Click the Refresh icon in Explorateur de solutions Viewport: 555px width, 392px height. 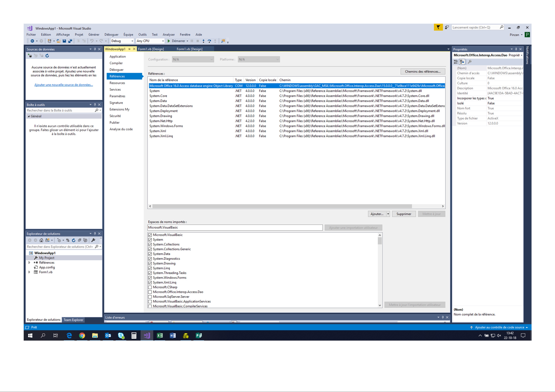73,240
